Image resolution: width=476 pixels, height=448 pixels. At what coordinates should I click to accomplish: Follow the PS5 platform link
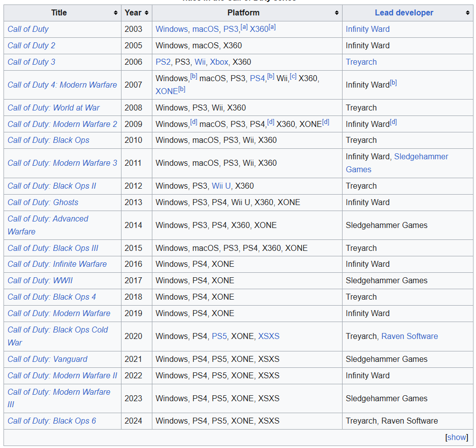(x=219, y=336)
